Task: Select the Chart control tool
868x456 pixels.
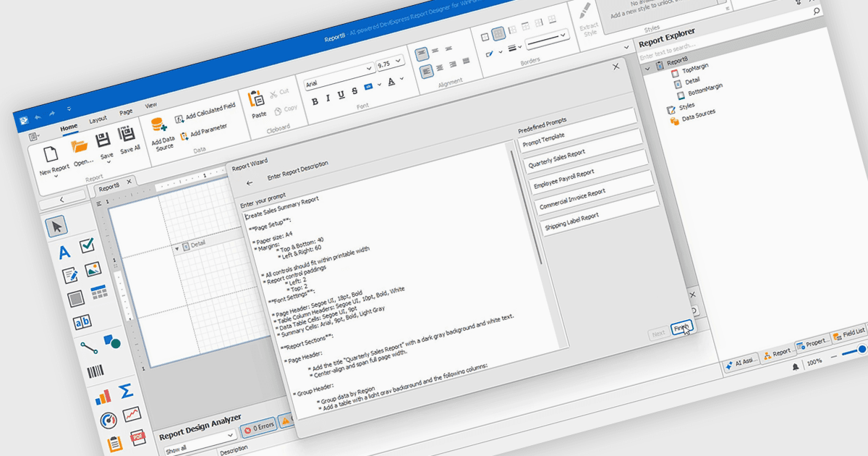Action: point(103,397)
